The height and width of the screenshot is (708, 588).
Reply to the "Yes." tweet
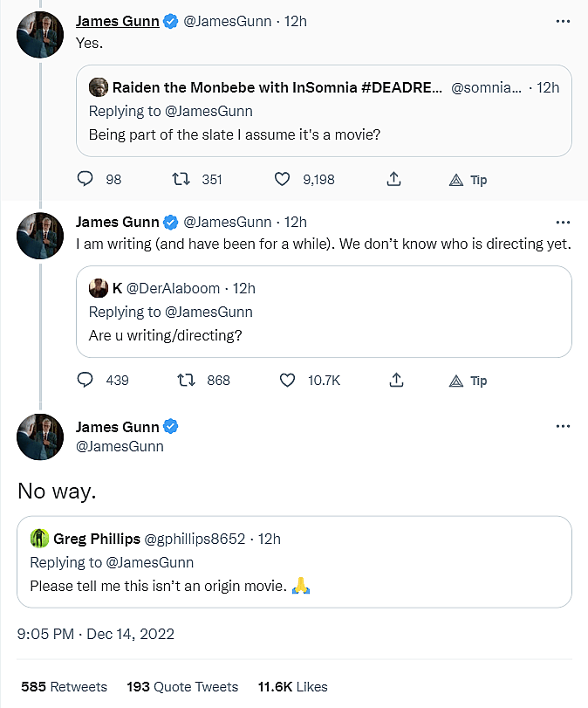pos(85,179)
